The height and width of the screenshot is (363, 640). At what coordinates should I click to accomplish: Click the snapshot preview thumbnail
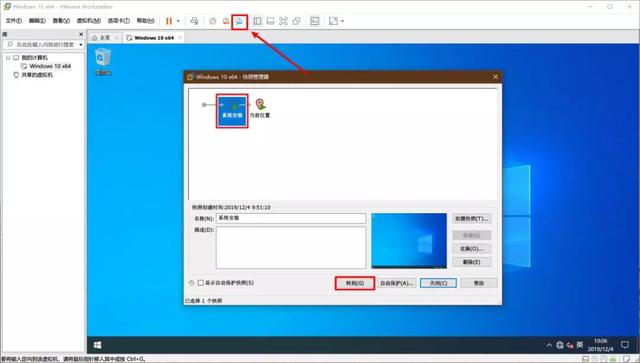(409, 241)
